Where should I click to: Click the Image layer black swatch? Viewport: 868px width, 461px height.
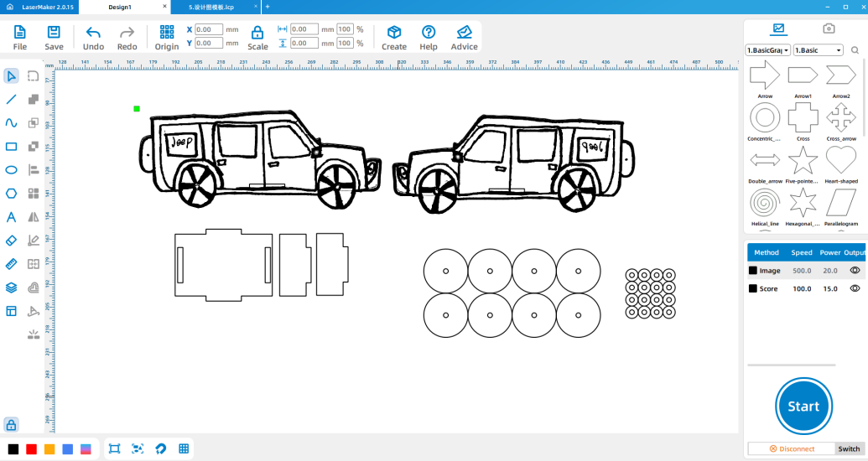pos(753,271)
